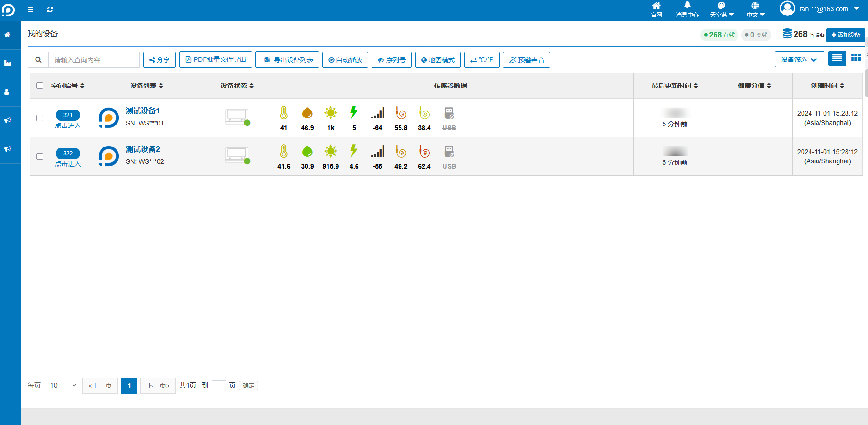
Task: Filter by 268 在线 online devices
Action: [719, 35]
